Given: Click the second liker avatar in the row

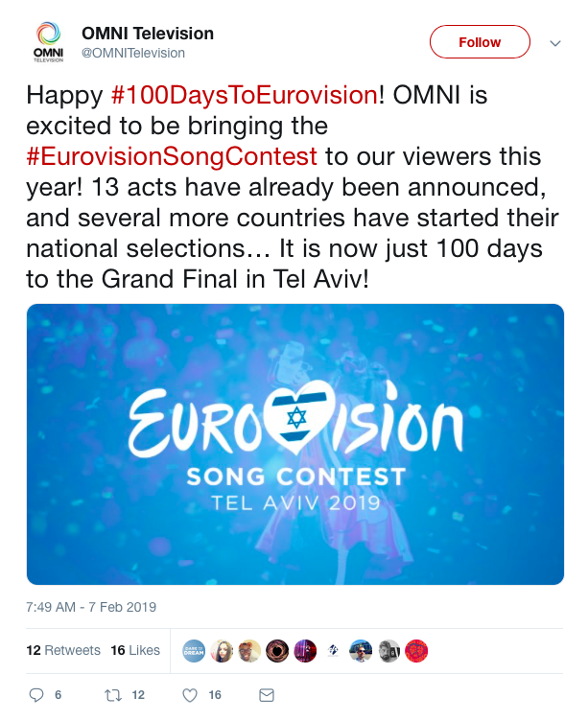Looking at the screenshot, I should (222, 650).
